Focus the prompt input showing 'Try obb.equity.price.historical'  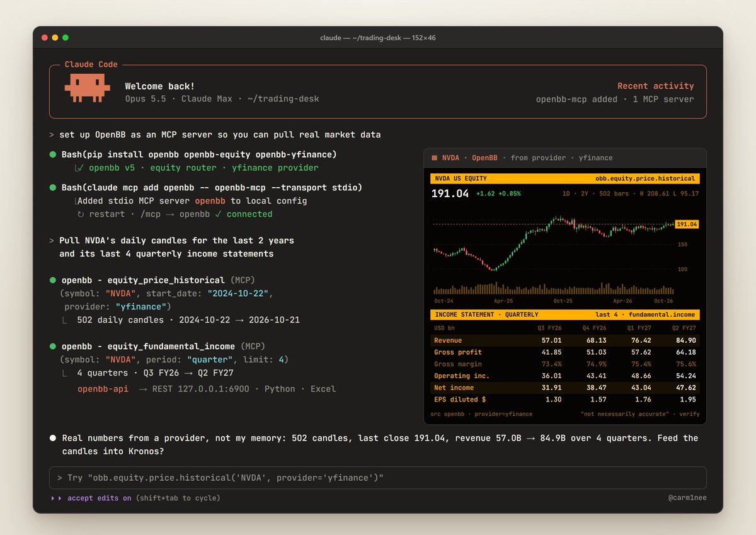coord(378,478)
